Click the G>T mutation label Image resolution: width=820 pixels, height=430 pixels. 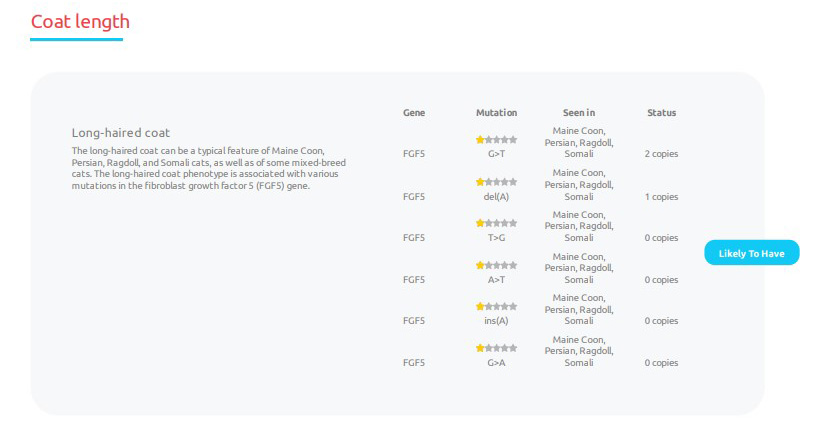coord(496,154)
